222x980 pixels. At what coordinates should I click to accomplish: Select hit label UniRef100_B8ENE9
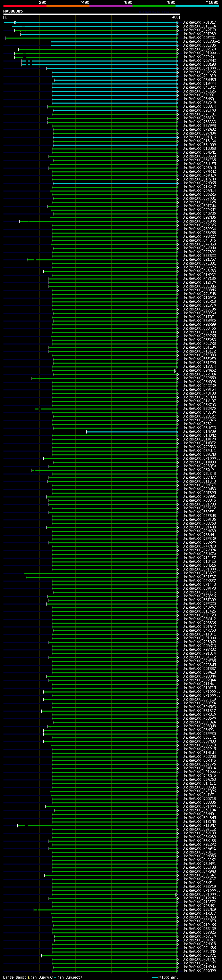coord(199,910)
